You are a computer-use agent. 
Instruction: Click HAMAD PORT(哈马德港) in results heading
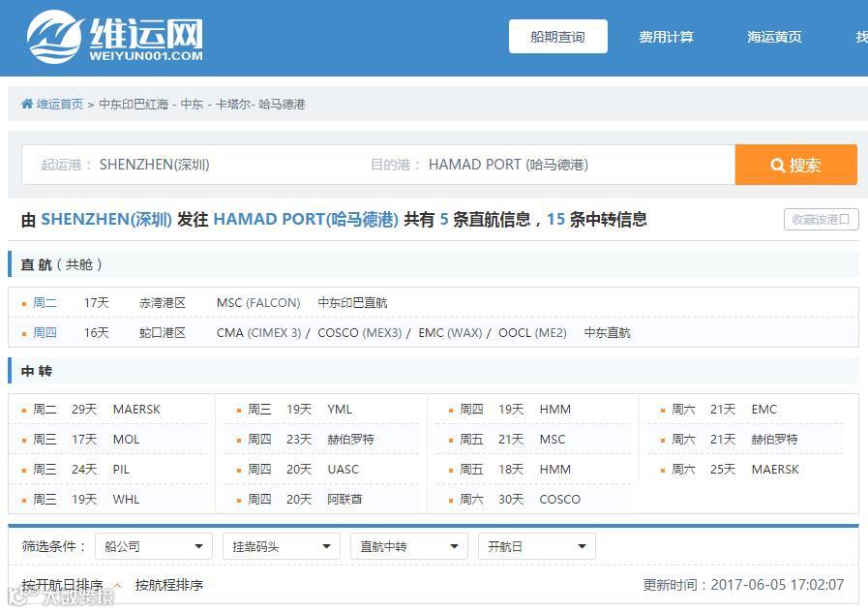point(306,219)
